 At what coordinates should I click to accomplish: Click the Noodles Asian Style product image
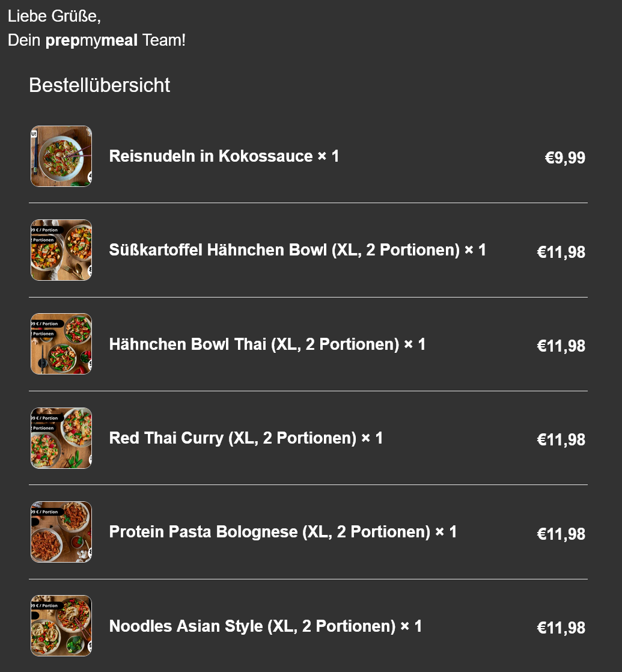tap(61, 626)
